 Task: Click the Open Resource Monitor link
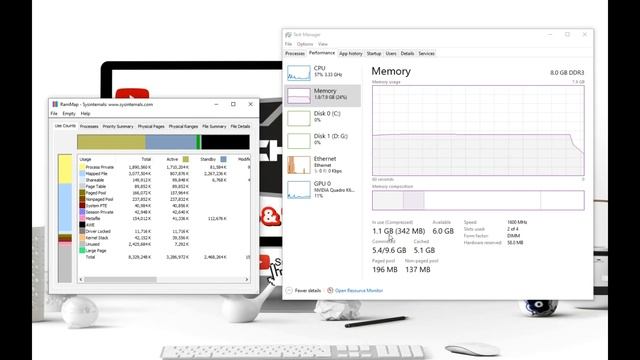click(x=359, y=291)
